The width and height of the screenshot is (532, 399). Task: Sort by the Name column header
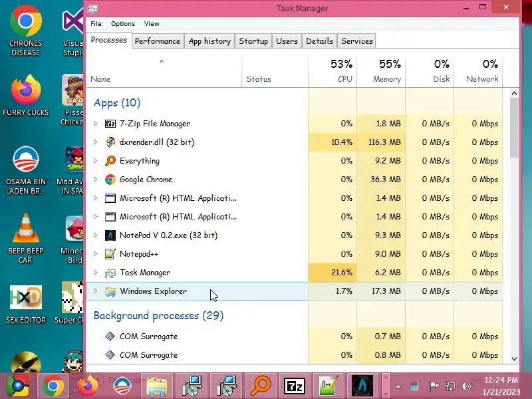click(164, 71)
